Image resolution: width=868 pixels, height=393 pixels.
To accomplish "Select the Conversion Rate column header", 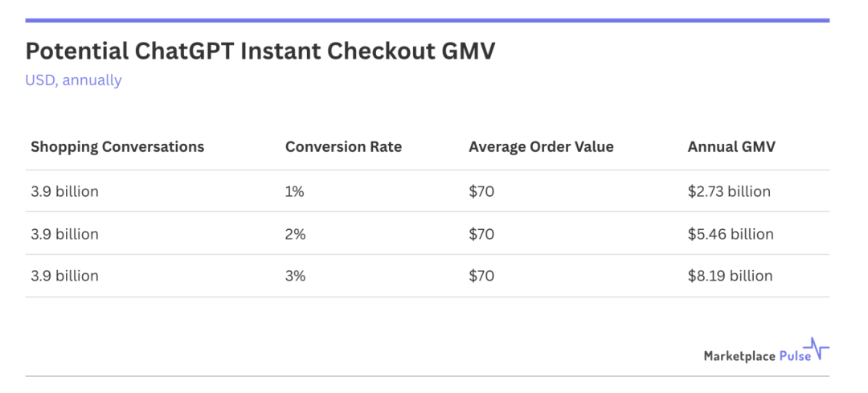I will pos(343,147).
